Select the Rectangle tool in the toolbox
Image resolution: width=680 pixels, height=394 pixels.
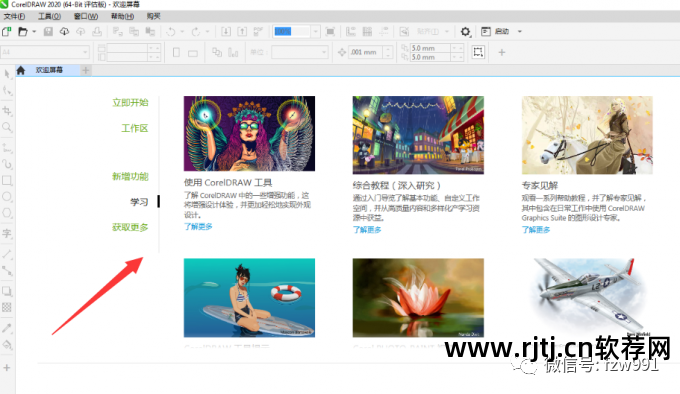[x=7, y=180]
